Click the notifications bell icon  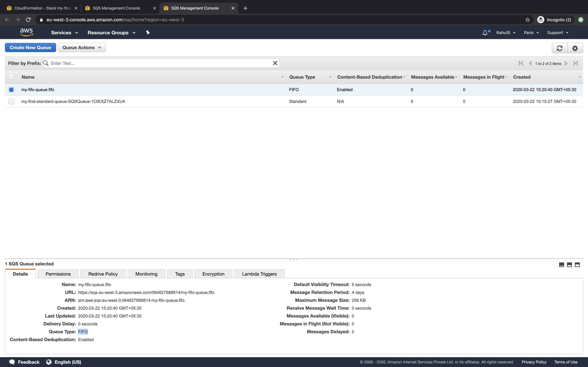485,33
